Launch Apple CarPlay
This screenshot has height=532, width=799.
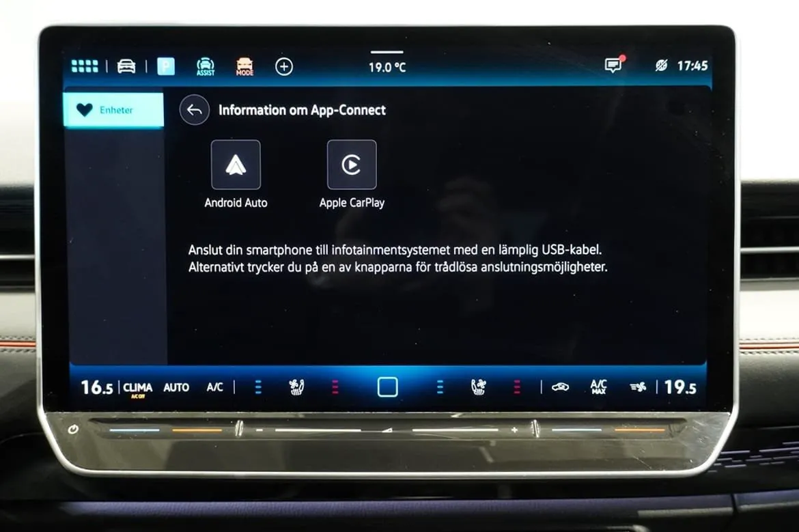click(352, 165)
